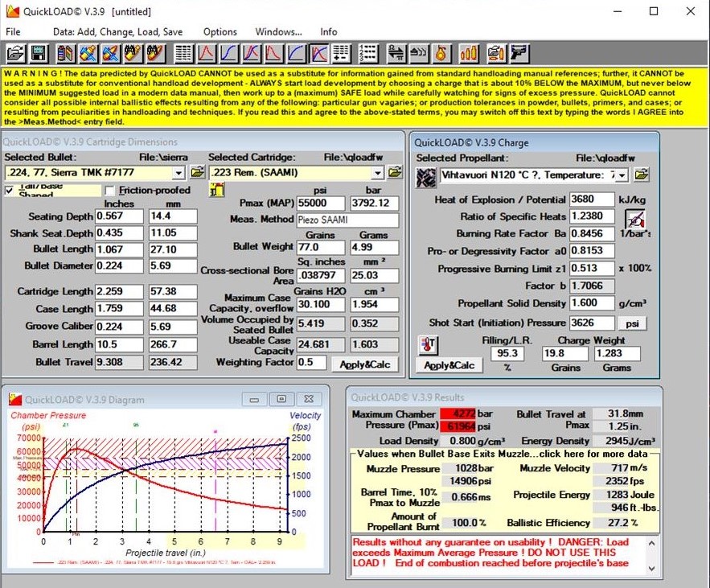Click the pressed pressure-velocity diagram toolbar button
The image size is (710, 588).
[319, 53]
